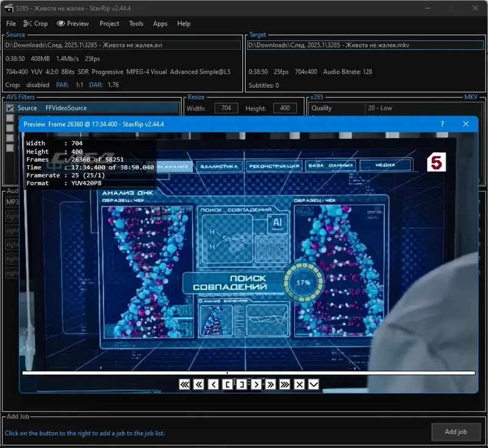Screen dimensions: 488x448
Task: Open the Help menu
Action: coord(184,24)
